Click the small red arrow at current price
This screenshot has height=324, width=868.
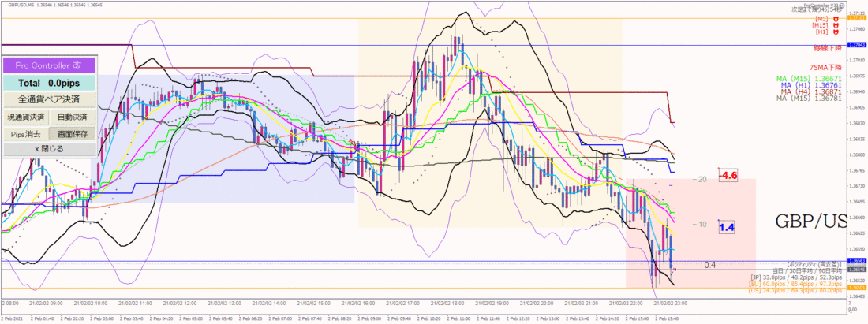pos(676,270)
